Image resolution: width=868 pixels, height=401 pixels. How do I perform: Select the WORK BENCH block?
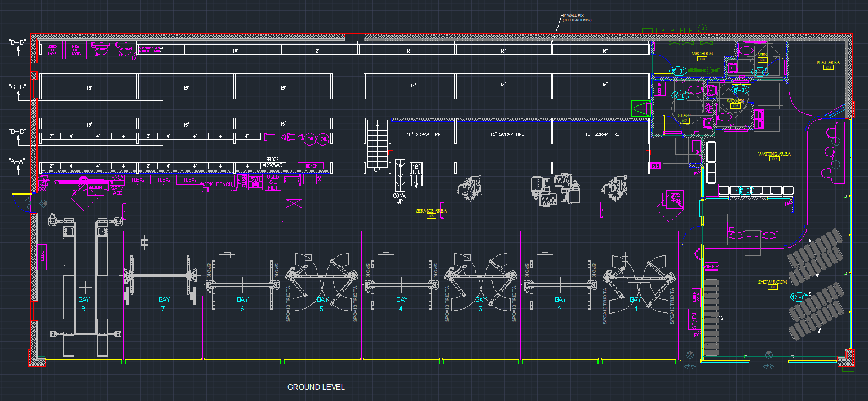coord(218,185)
